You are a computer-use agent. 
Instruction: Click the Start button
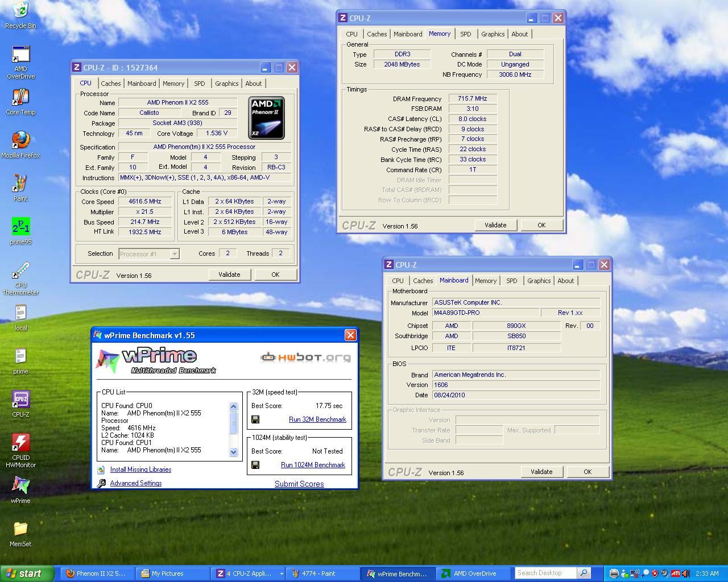[27, 573]
